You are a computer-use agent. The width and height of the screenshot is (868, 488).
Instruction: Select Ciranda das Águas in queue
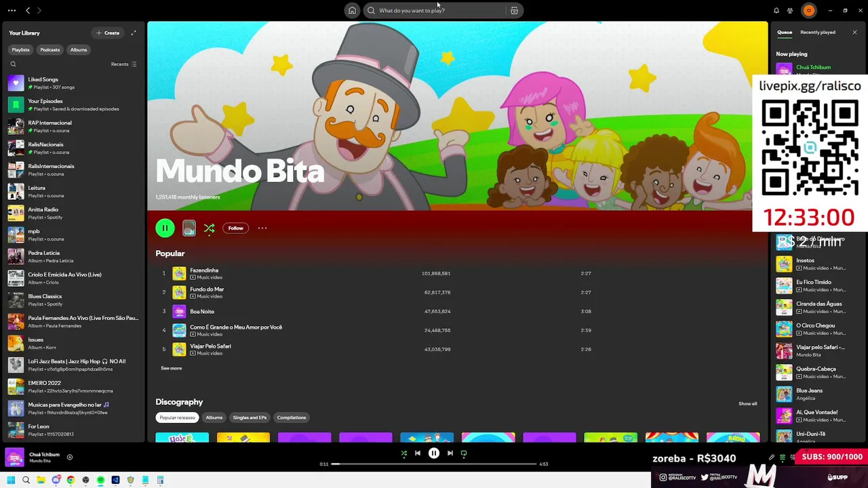[x=818, y=307]
